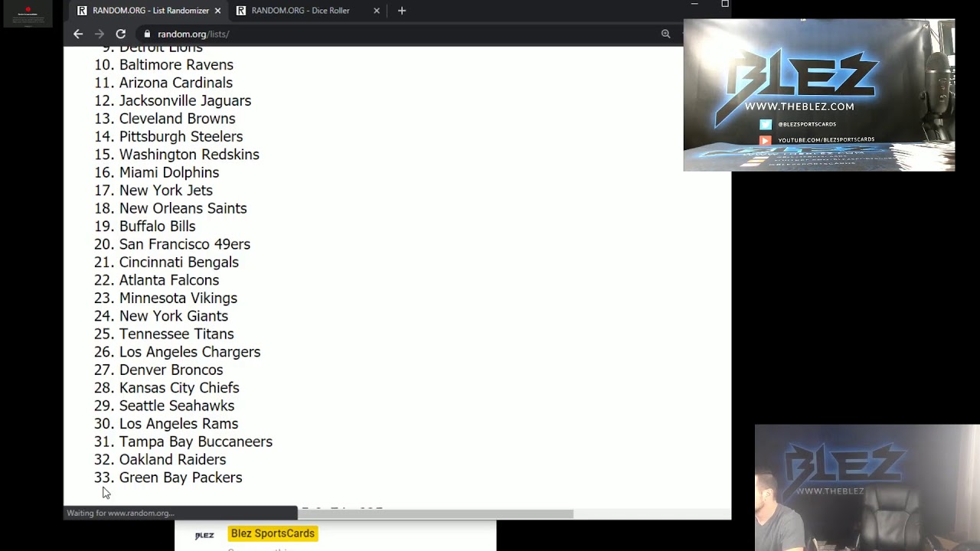Click the Blez webcam overlay thumbnail

click(819, 95)
